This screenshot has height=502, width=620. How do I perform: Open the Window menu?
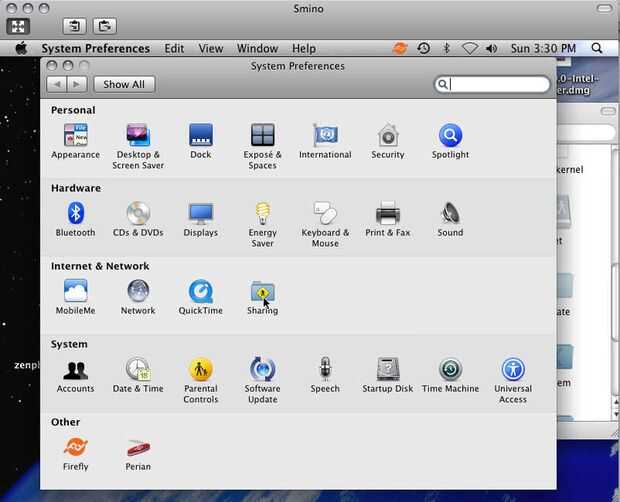[257, 48]
